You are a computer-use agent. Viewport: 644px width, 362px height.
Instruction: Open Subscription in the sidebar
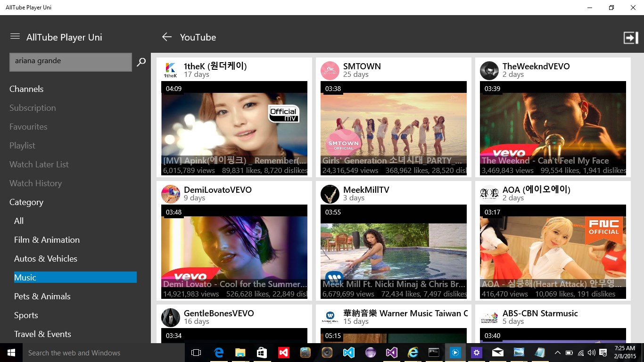coord(33,108)
